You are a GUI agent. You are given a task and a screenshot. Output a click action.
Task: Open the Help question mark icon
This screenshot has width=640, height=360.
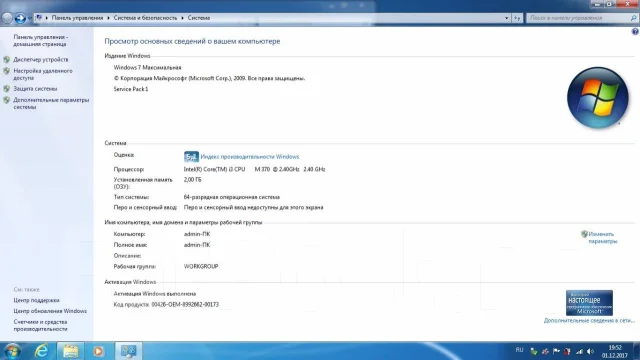pyautogui.click(x=635, y=31)
